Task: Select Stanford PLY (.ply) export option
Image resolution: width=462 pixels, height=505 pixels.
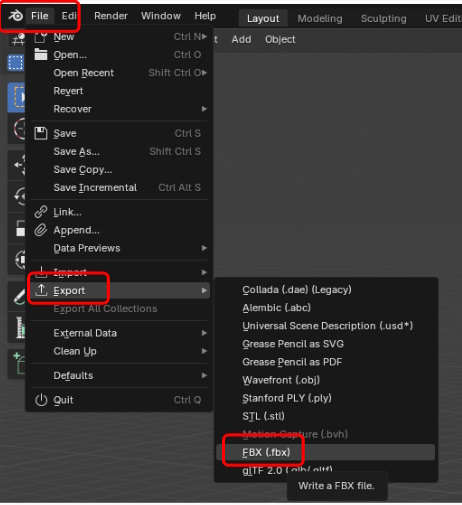Action: point(326,398)
